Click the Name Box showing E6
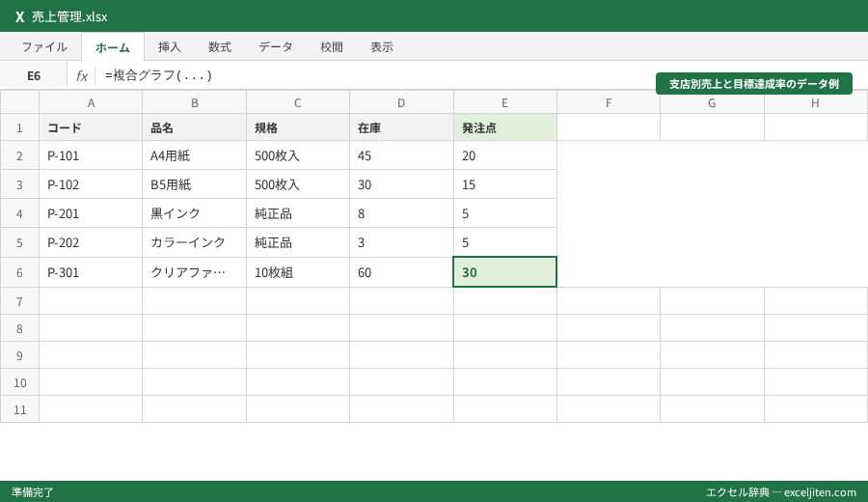Viewport: 868px width, 502px height. pyautogui.click(x=34, y=76)
